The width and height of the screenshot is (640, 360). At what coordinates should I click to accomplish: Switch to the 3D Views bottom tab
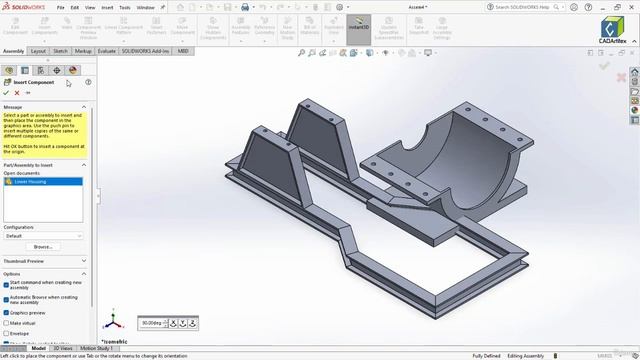click(63, 348)
